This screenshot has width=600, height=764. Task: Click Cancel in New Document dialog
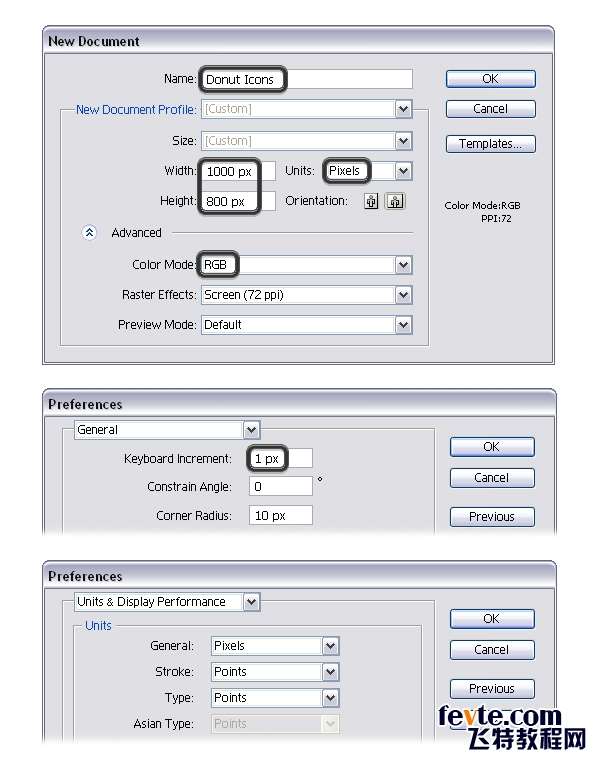pos(490,109)
